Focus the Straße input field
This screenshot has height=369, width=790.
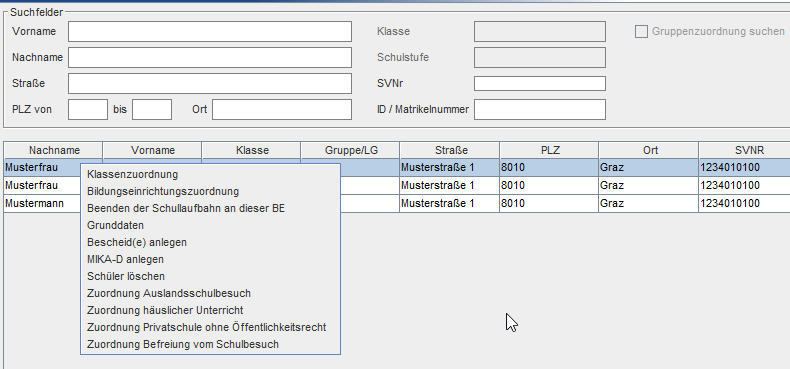click(x=210, y=84)
